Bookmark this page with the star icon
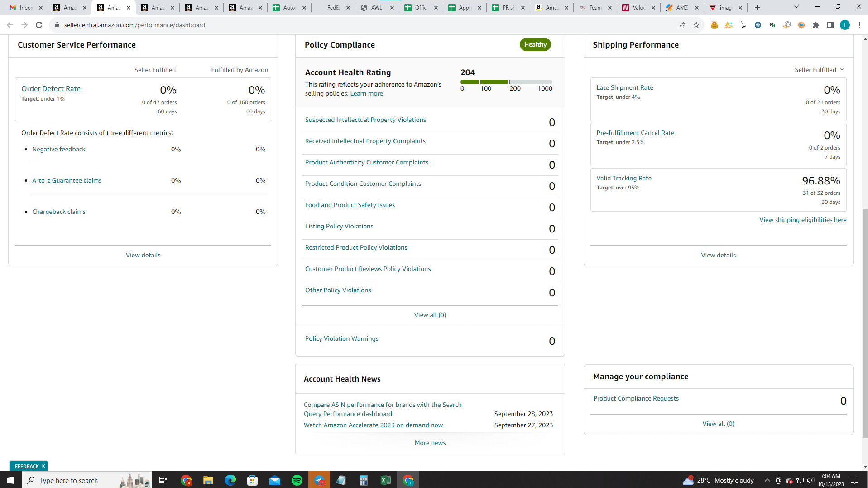 [x=696, y=25]
